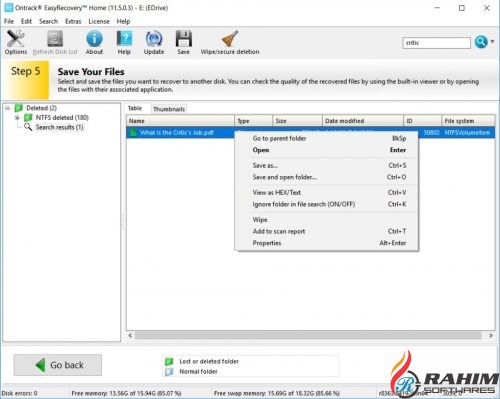Sort by the Name column header
The width and height of the screenshot is (500, 399).
180,121
